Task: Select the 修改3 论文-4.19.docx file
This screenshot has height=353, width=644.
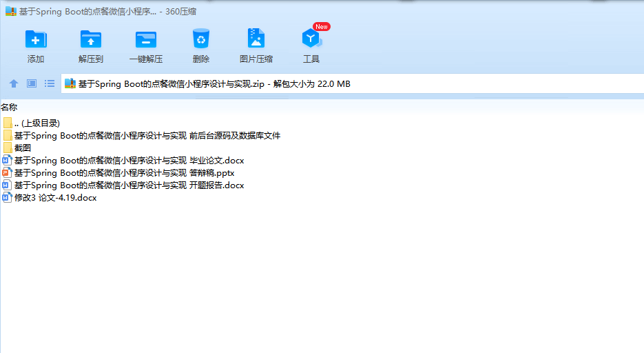Action: pyautogui.click(x=50, y=198)
